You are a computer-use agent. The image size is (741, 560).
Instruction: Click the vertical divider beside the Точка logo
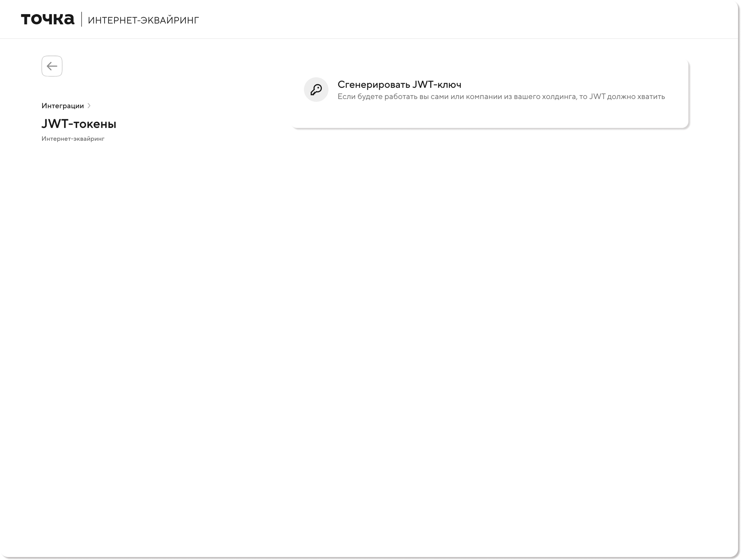[82, 19]
